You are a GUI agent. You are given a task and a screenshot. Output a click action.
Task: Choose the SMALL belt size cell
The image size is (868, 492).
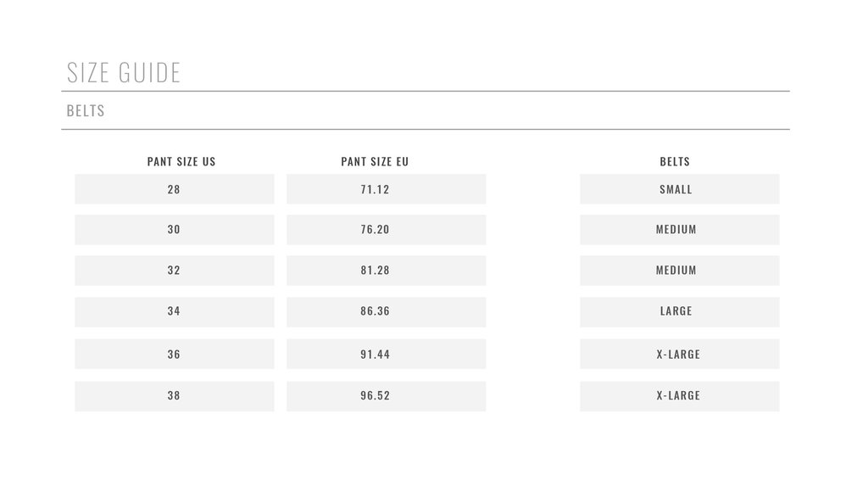coord(680,189)
